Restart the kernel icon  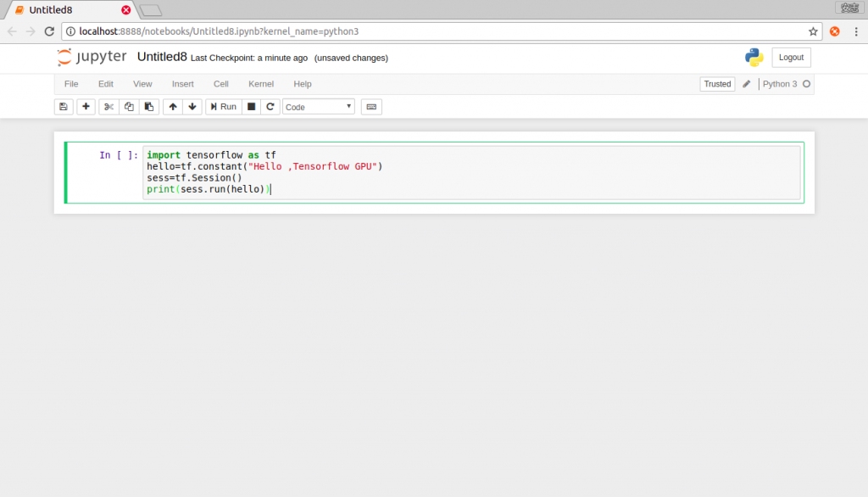tap(270, 107)
